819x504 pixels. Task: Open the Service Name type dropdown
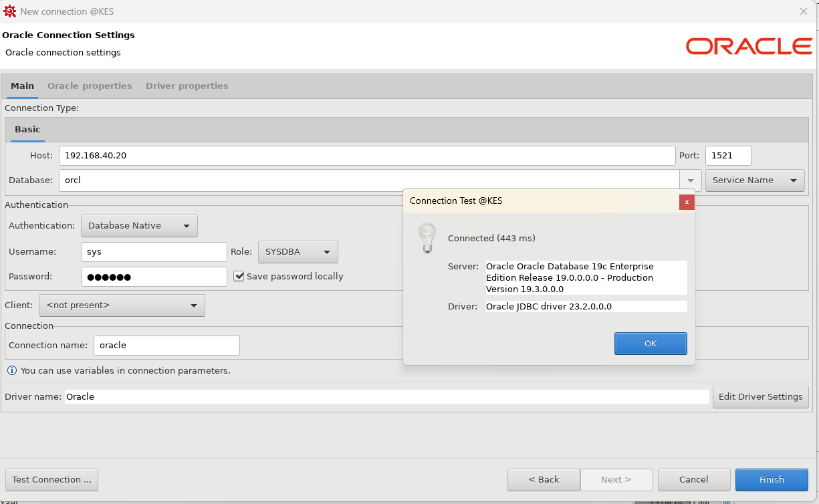click(x=754, y=180)
